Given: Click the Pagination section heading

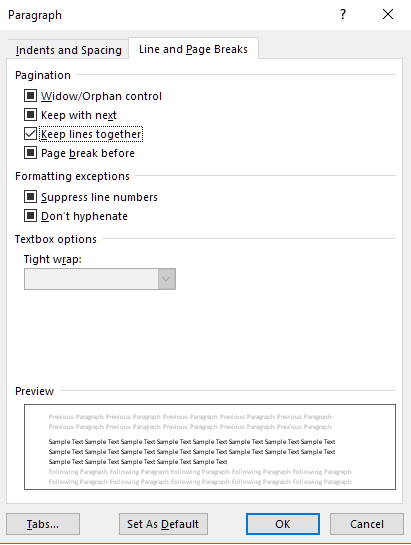Looking at the screenshot, I should (43, 75).
